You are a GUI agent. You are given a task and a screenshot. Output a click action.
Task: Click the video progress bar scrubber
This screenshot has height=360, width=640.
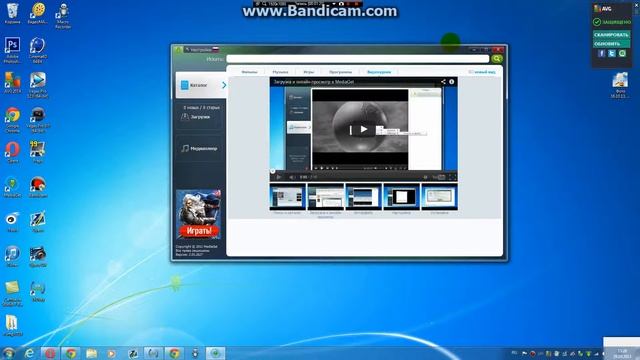273,171
